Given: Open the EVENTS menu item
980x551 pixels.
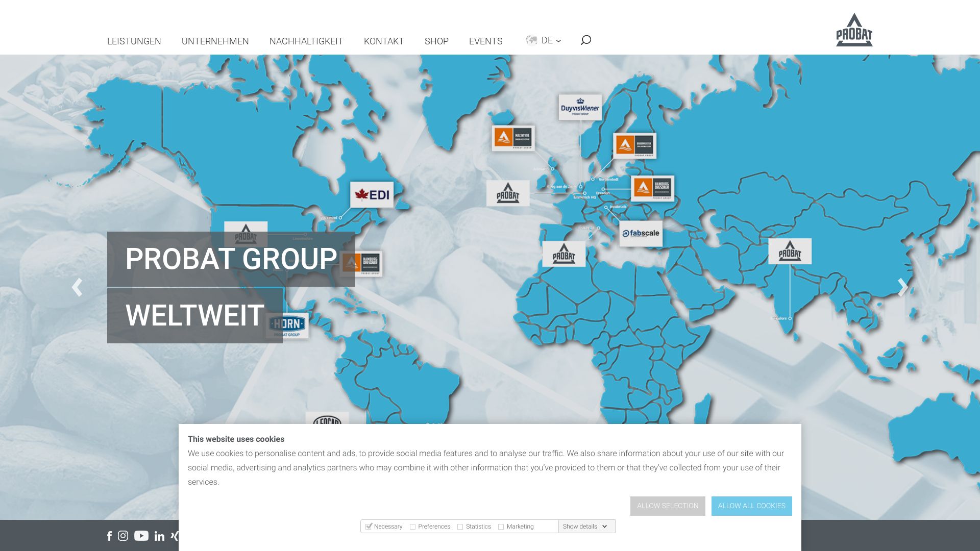Looking at the screenshot, I should [x=485, y=41].
